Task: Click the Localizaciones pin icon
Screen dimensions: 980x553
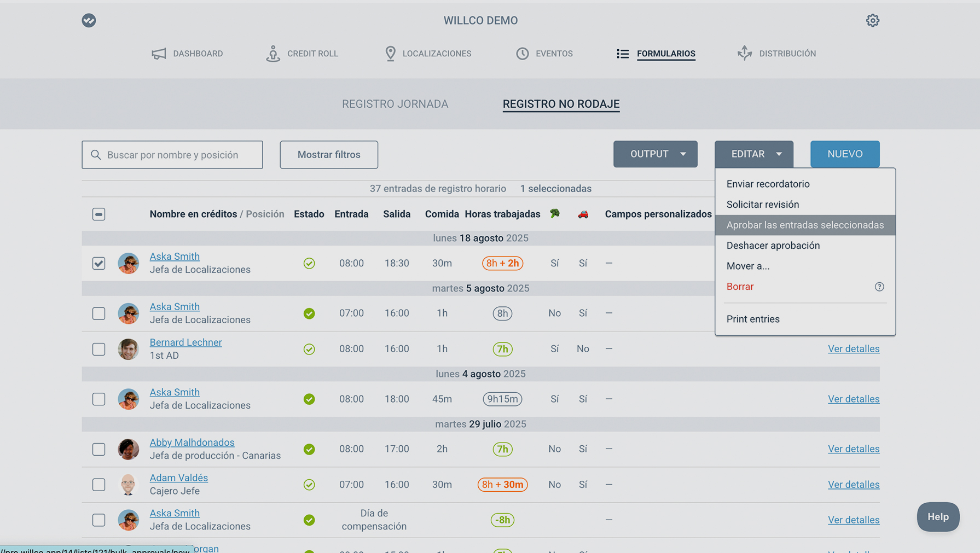Action: click(390, 54)
